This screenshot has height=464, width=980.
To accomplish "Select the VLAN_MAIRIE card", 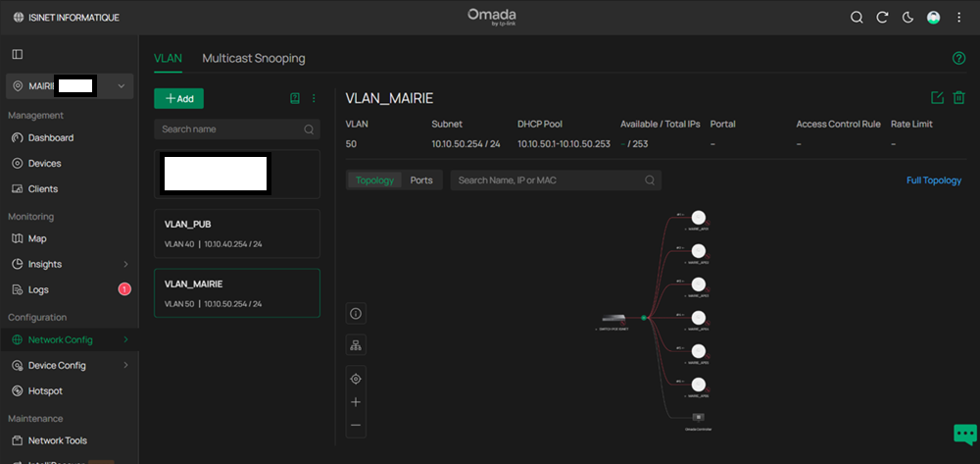I will click(x=237, y=293).
